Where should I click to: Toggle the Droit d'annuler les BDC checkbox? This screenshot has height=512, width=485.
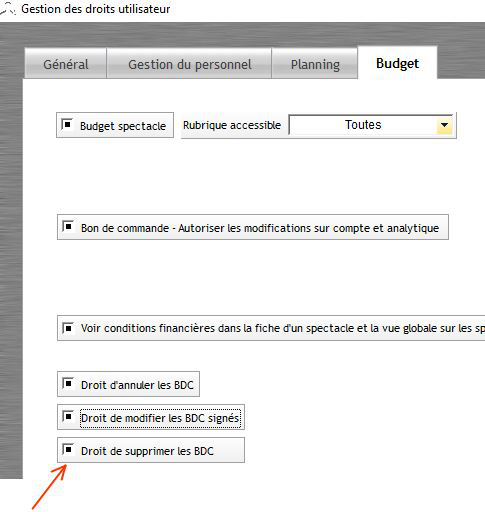point(68,384)
